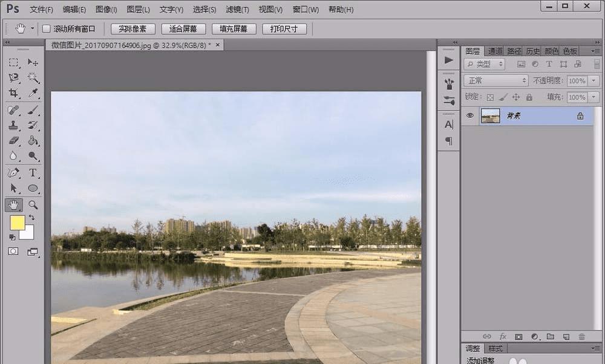Open the layer filter type dropdown
Viewport: 605px width, 364px height.
pos(485,64)
